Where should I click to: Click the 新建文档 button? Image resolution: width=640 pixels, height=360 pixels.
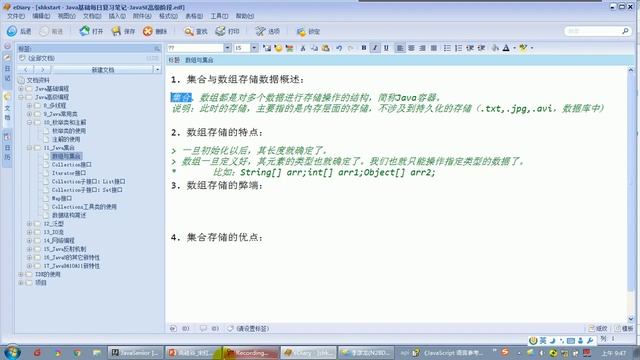[x=102, y=70]
